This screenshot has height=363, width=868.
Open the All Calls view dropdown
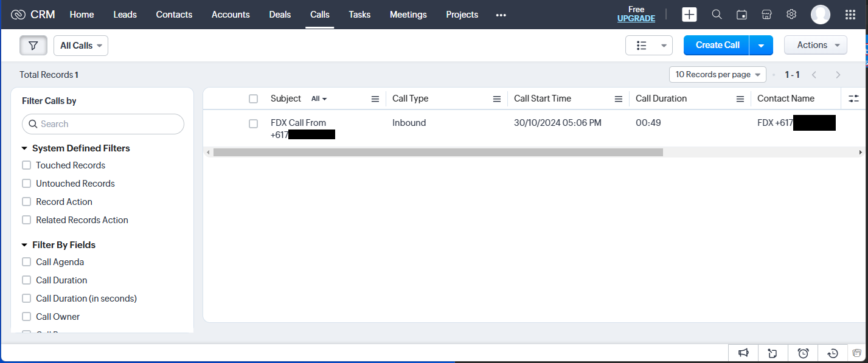[81, 46]
